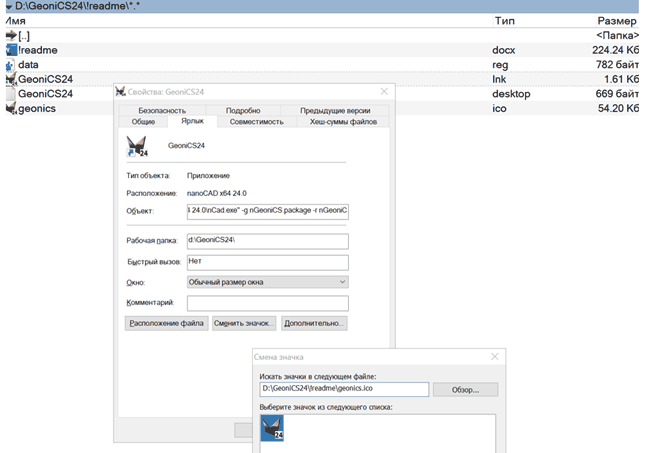Sort by the Имя column header

(x=16, y=21)
